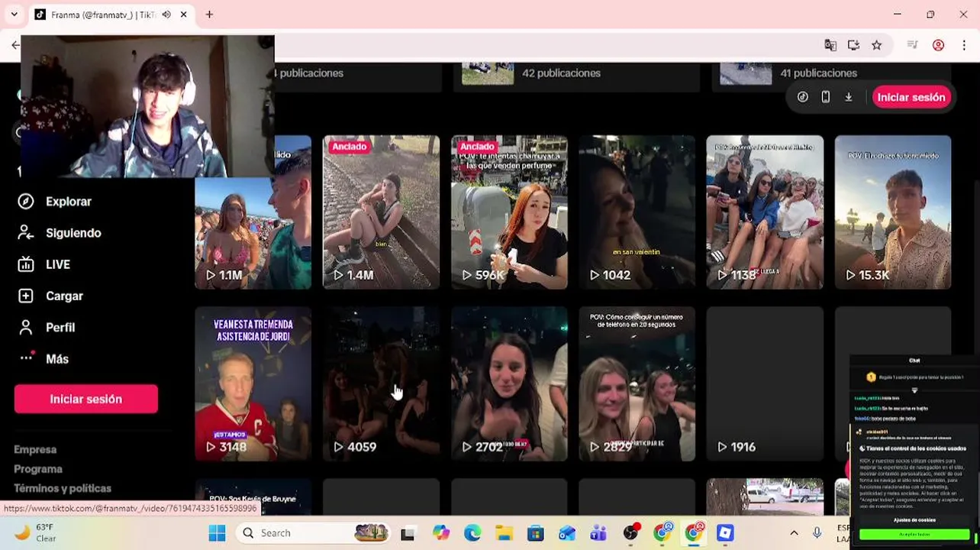The width and height of the screenshot is (980, 550).
Task: Open the blank video with 1916 views
Action: (765, 384)
